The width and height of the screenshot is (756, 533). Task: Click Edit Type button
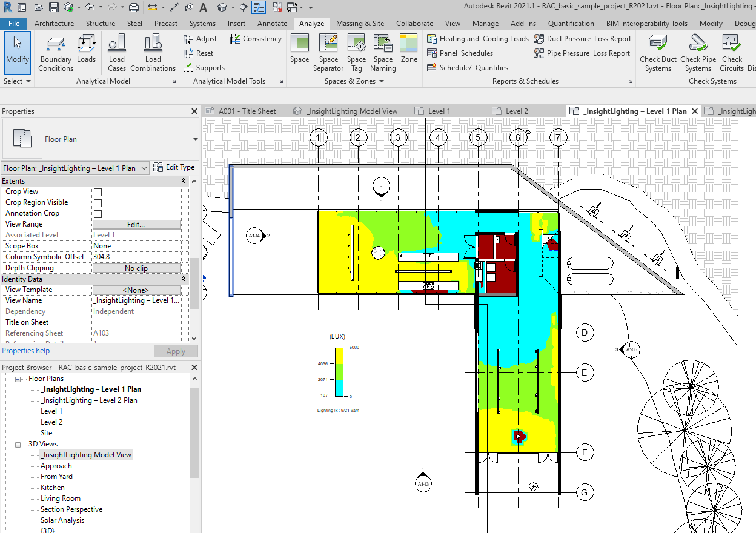click(174, 168)
